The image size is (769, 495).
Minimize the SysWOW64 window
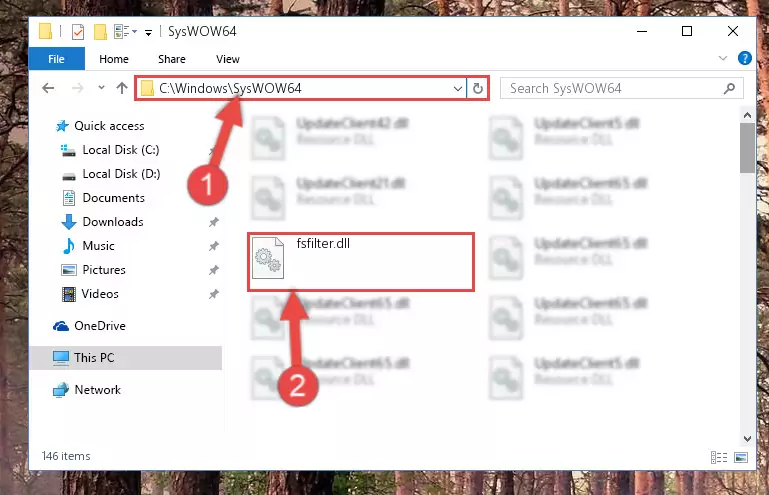(x=642, y=31)
